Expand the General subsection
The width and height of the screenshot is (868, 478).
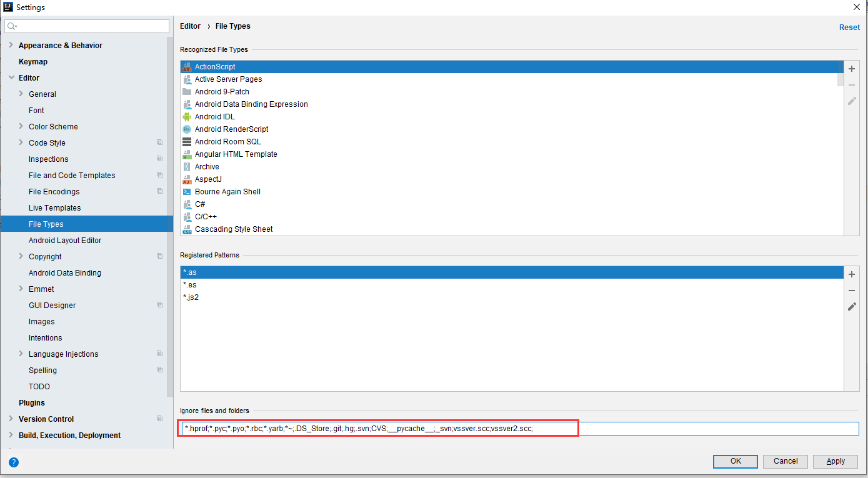tap(21, 94)
